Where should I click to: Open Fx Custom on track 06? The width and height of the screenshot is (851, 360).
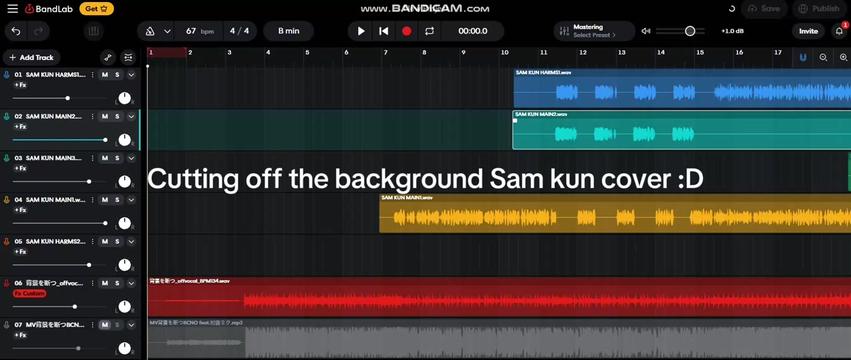coord(29,293)
